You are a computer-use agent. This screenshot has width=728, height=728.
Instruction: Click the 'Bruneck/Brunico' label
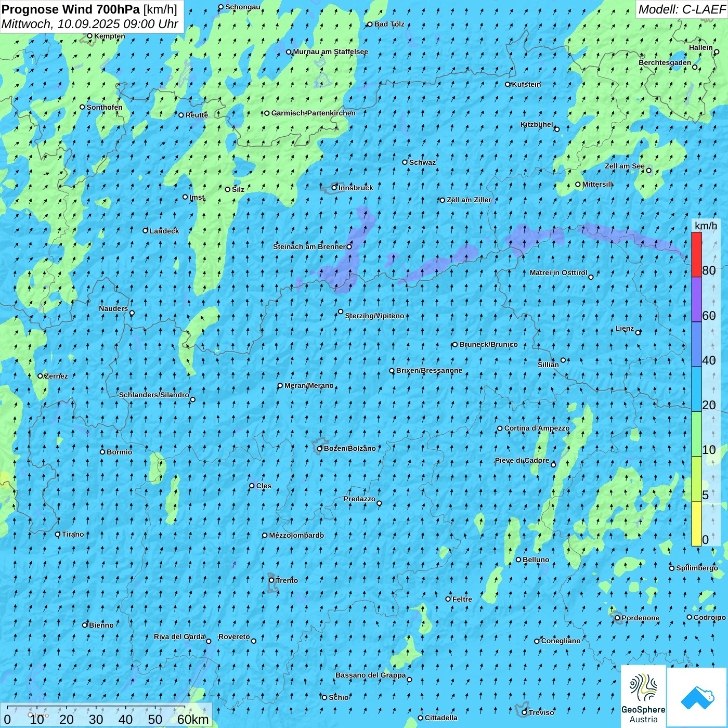coord(488,344)
